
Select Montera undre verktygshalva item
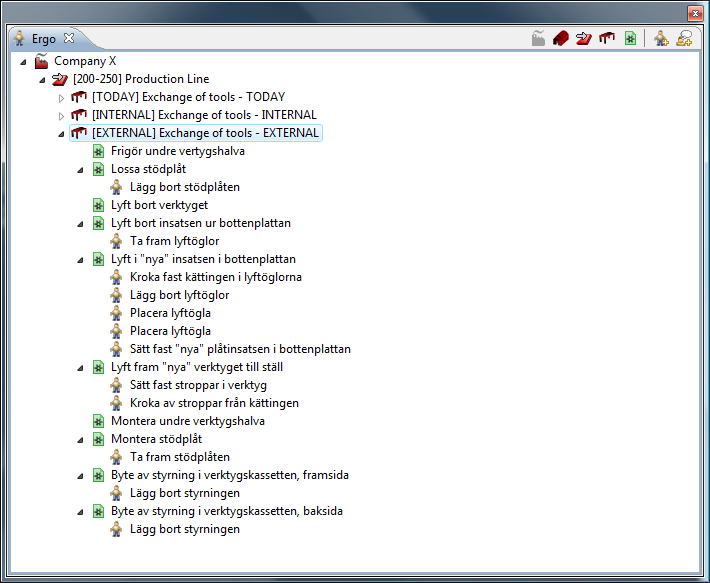[x=187, y=421]
